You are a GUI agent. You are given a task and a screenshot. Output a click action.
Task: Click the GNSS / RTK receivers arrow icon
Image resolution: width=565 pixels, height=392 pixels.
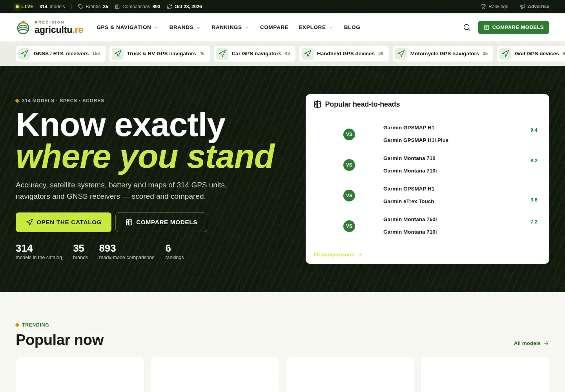[x=24, y=54]
